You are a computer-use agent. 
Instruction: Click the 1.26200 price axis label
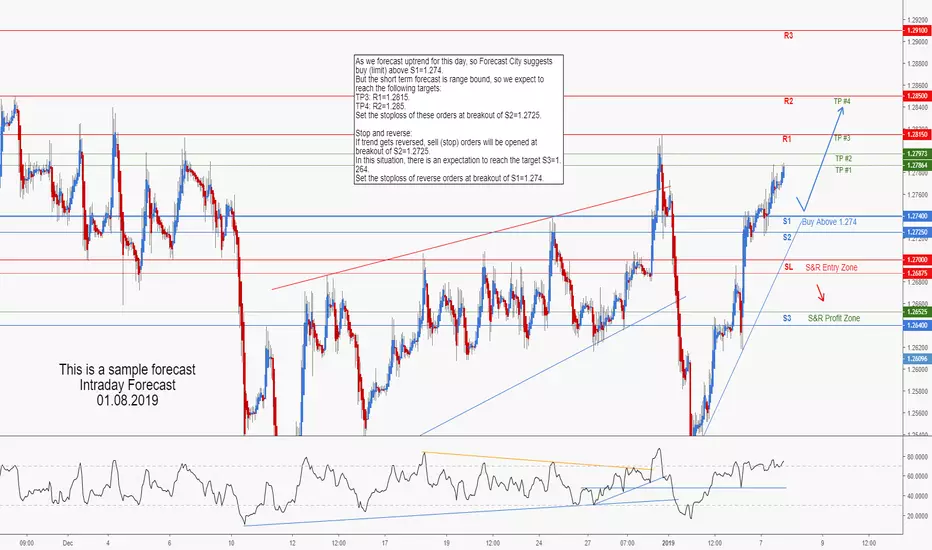[x=918, y=347]
